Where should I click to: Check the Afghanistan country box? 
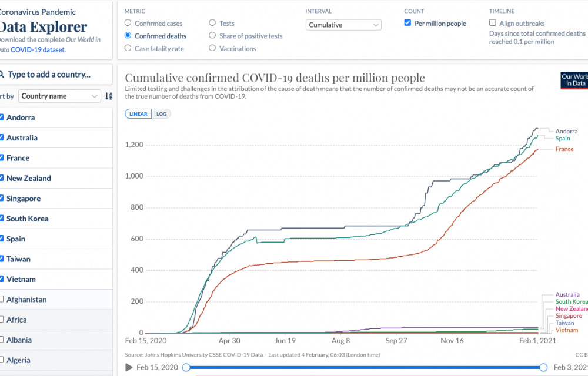pos(2,300)
